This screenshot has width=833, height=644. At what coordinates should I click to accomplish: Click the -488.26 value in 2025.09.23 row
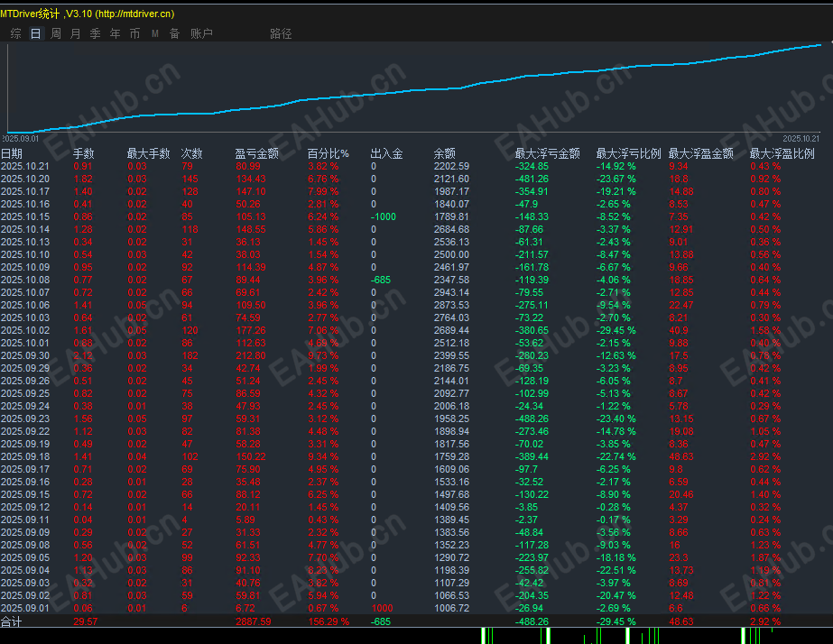click(532, 419)
